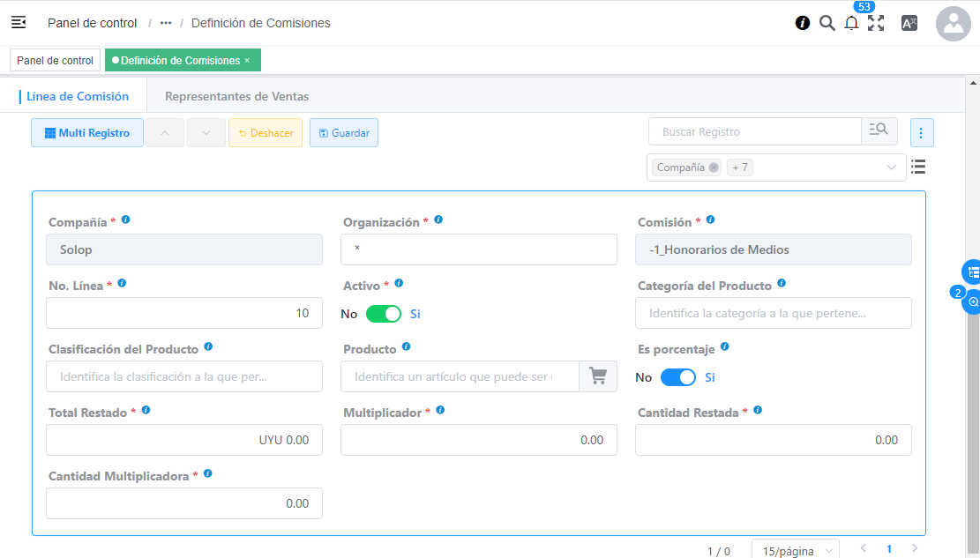The image size is (980, 558).
Task: Switch to Representantes de Ventas tab
Action: 236,96
